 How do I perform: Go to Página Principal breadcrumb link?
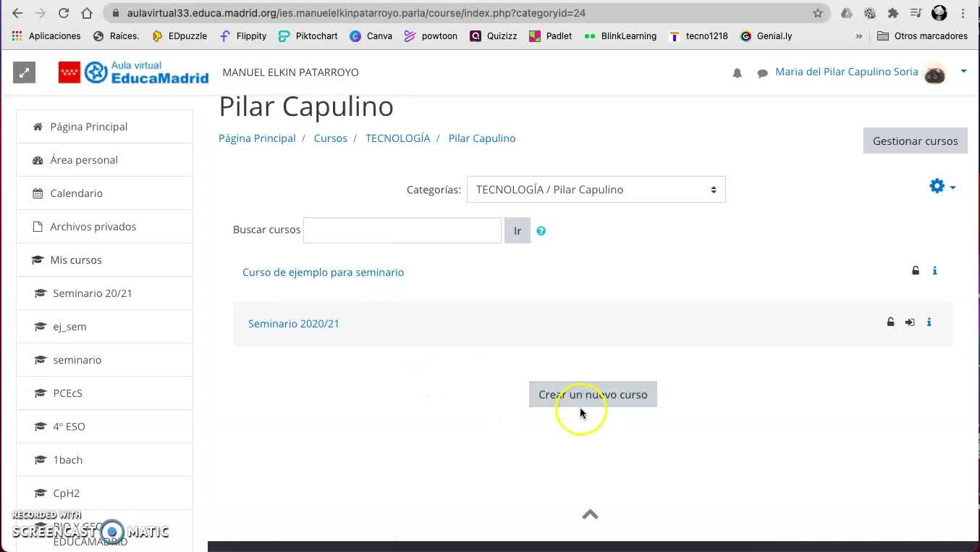(x=257, y=138)
